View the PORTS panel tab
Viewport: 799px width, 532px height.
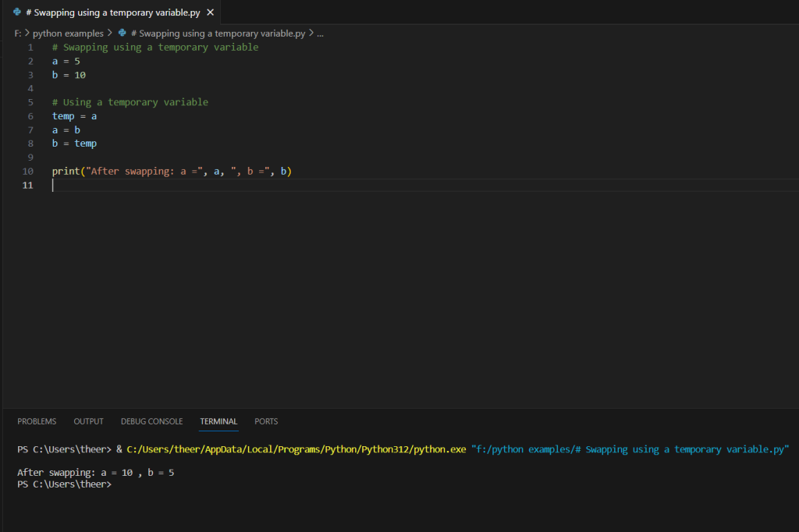click(266, 421)
